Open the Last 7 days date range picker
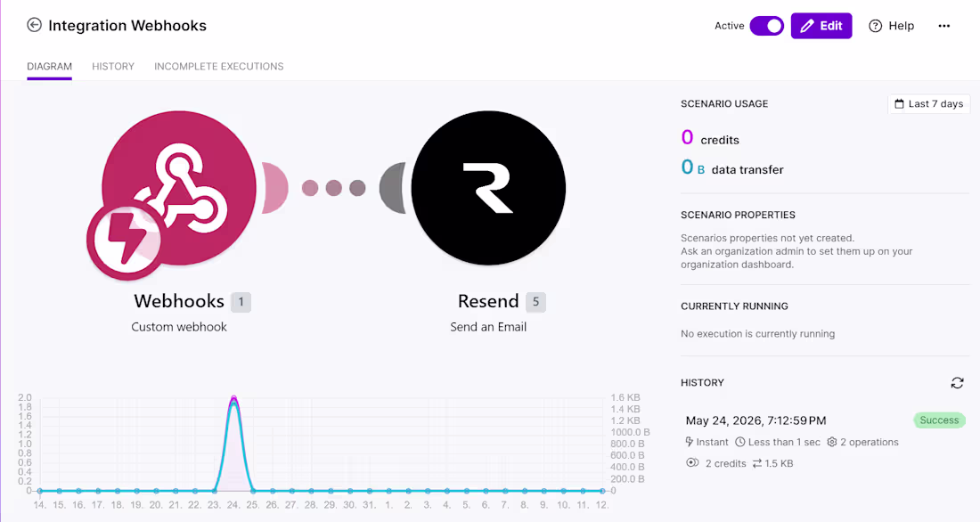This screenshot has height=522, width=980. point(928,103)
